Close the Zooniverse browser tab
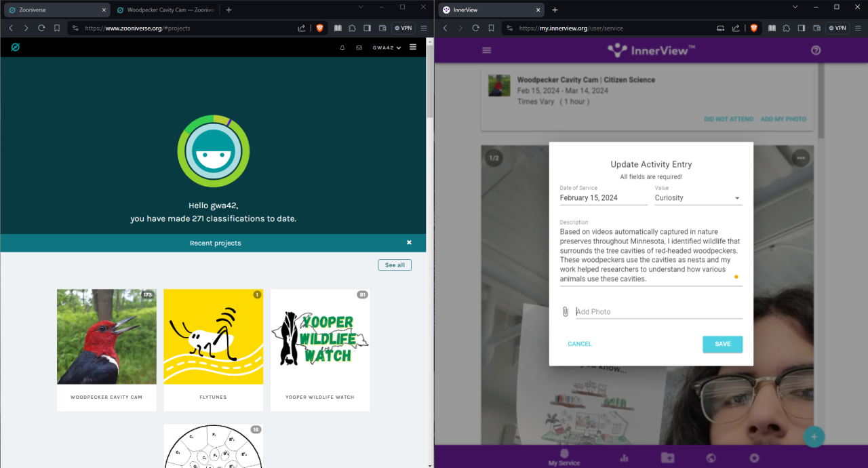 [104, 10]
